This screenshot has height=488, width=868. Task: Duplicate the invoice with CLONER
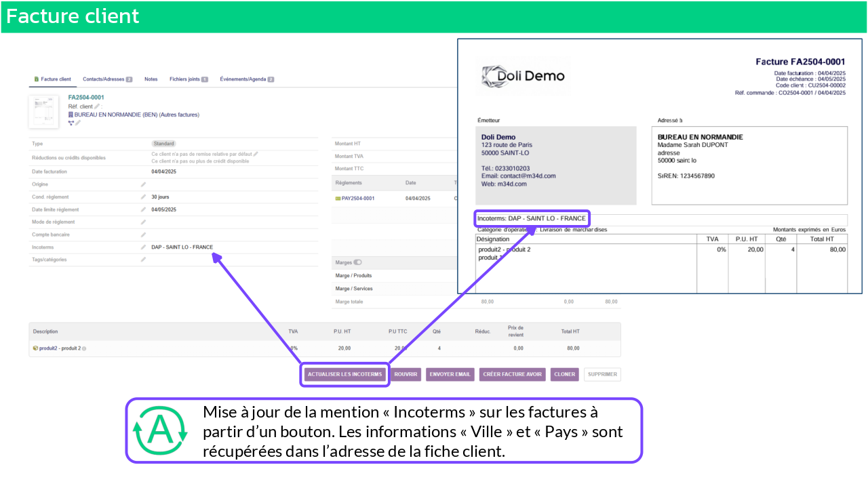564,374
